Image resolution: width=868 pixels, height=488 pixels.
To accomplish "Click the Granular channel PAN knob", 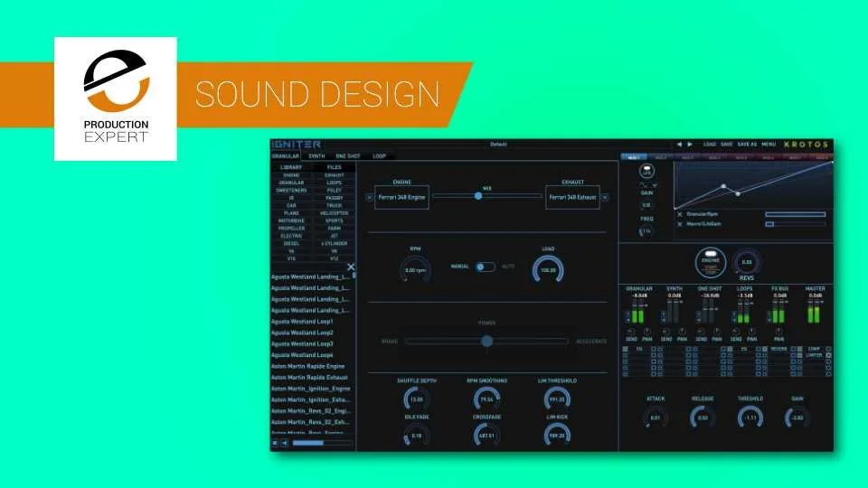I will click(x=647, y=332).
